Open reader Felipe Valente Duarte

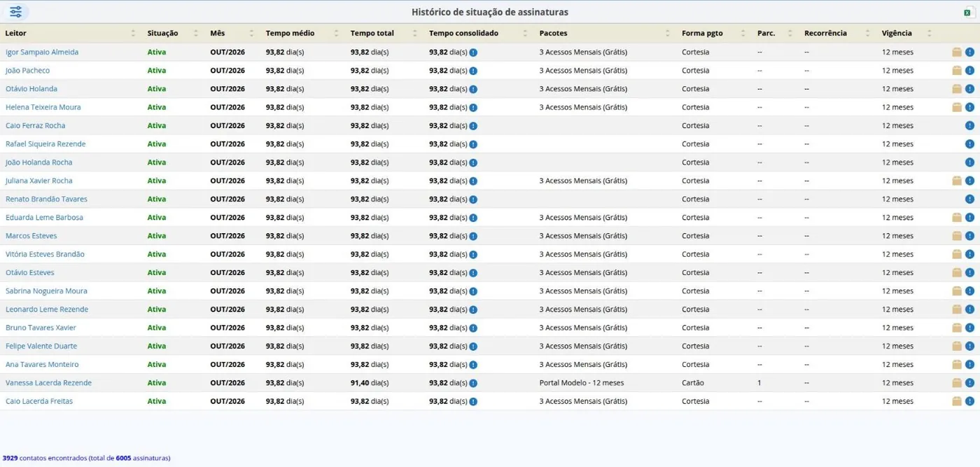(x=41, y=346)
